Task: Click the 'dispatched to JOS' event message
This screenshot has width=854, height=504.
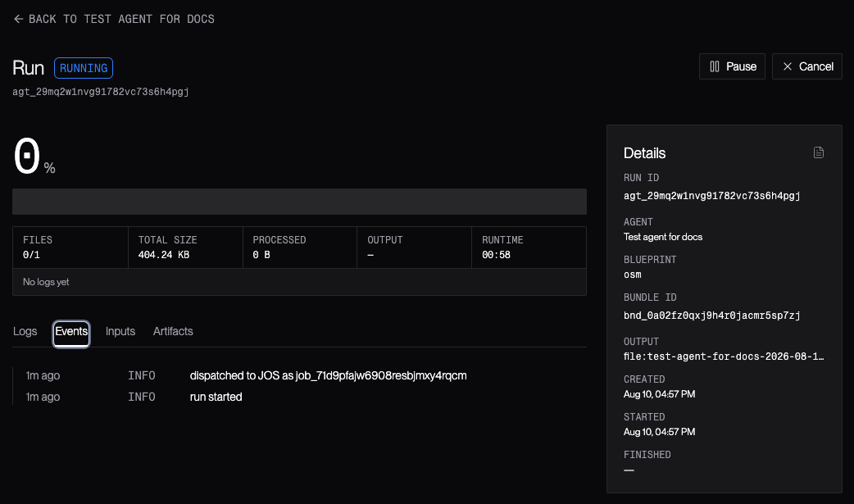Action: tap(328, 375)
